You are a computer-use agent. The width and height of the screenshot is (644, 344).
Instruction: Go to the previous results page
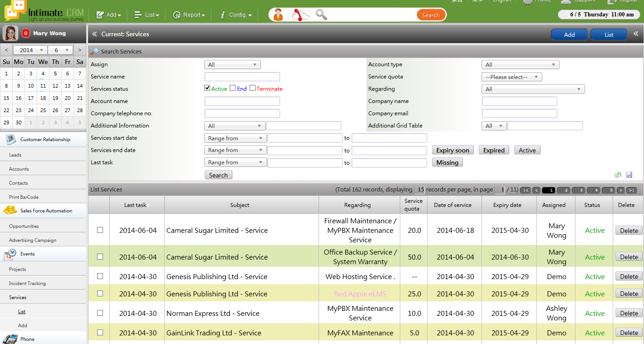coord(536,190)
